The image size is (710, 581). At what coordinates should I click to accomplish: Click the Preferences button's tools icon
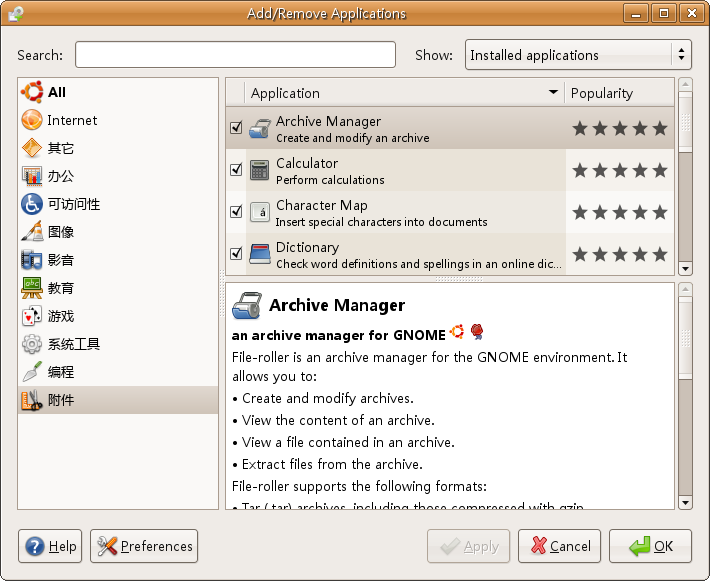click(107, 546)
